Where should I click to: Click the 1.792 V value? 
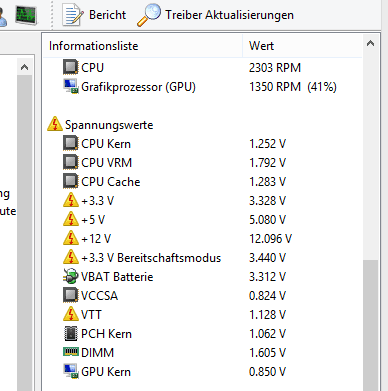point(267,163)
